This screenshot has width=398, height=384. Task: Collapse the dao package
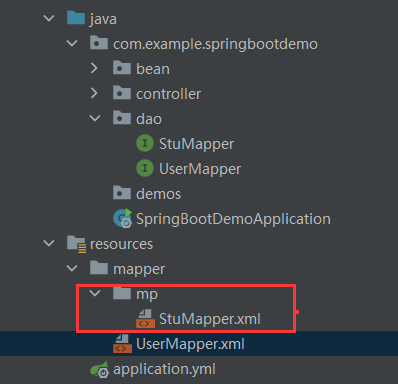click(95, 118)
